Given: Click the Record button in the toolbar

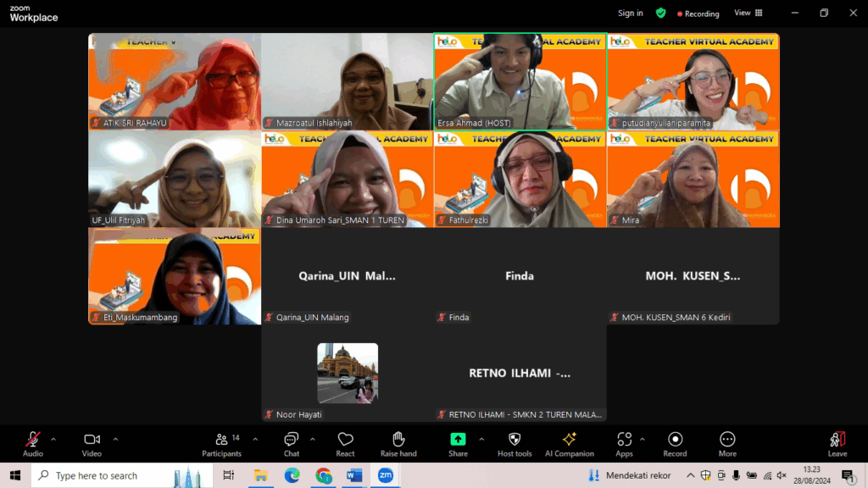Looking at the screenshot, I should coord(675,443).
